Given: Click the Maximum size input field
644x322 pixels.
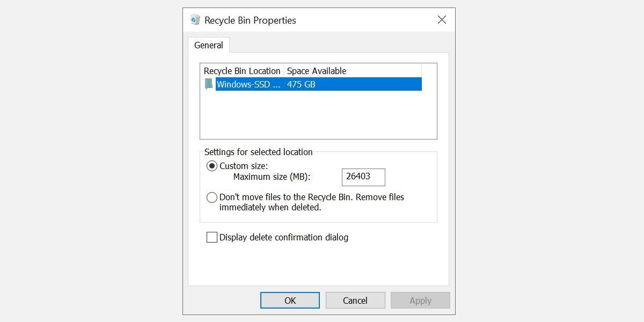Looking at the screenshot, I should [x=363, y=177].
